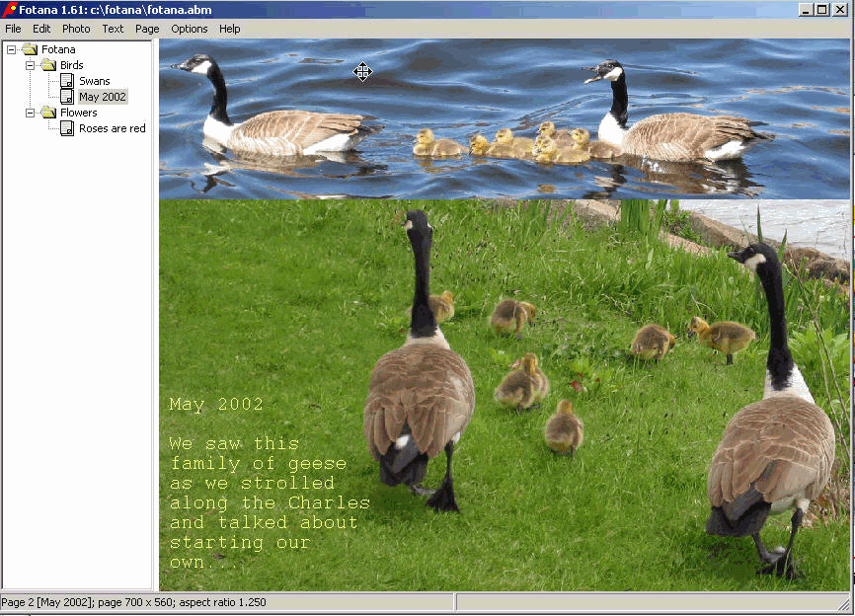This screenshot has height=616, width=855.
Task: Click the geese on grass photo
Action: [x=504, y=395]
